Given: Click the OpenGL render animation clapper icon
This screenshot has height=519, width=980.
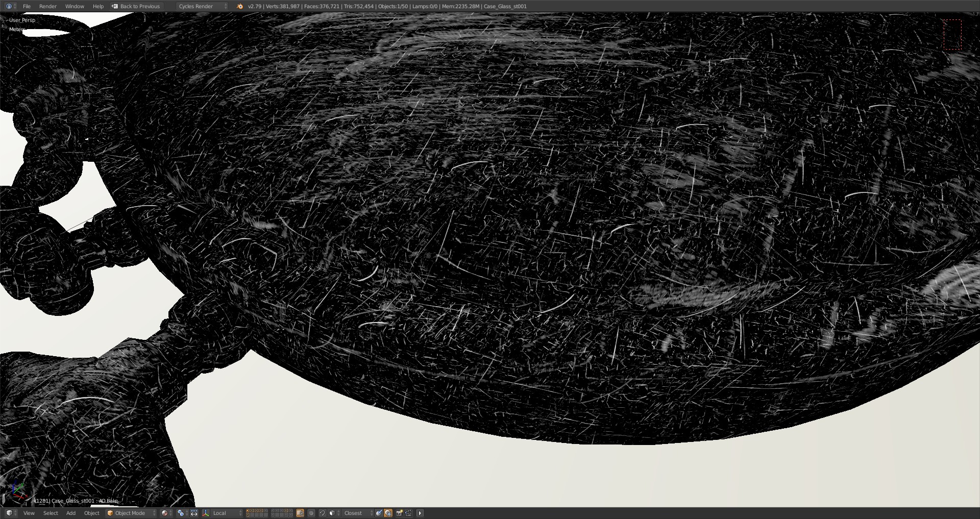Looking at the screenshot, I should 409,513.
